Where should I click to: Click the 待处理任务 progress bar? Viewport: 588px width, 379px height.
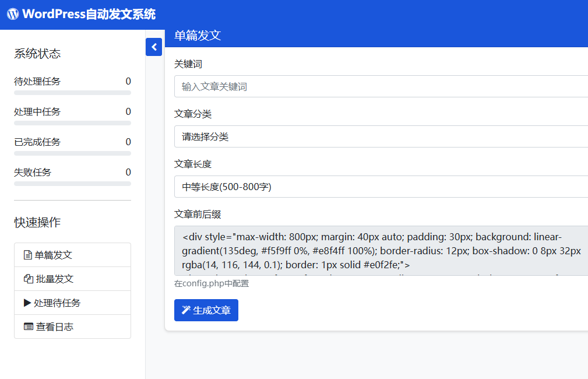point(72,93)
